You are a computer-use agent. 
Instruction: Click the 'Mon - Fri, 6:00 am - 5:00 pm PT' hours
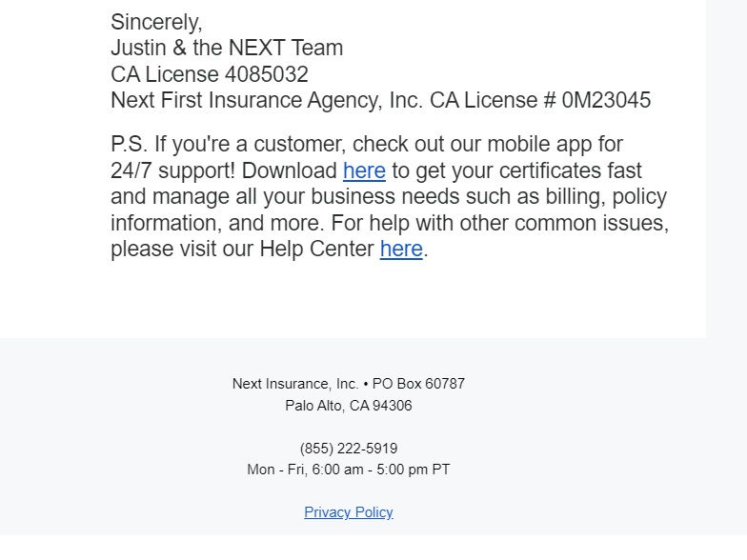point(349,470)
